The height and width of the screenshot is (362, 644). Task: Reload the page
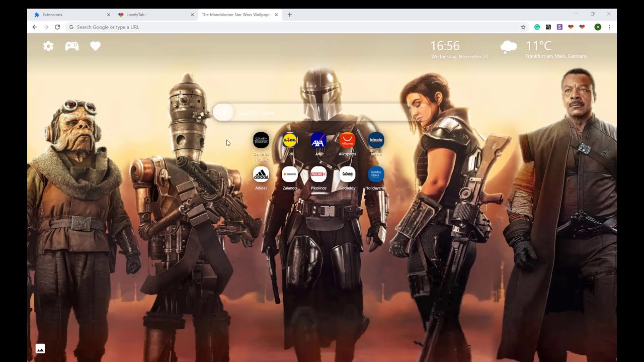pos(57,27)
